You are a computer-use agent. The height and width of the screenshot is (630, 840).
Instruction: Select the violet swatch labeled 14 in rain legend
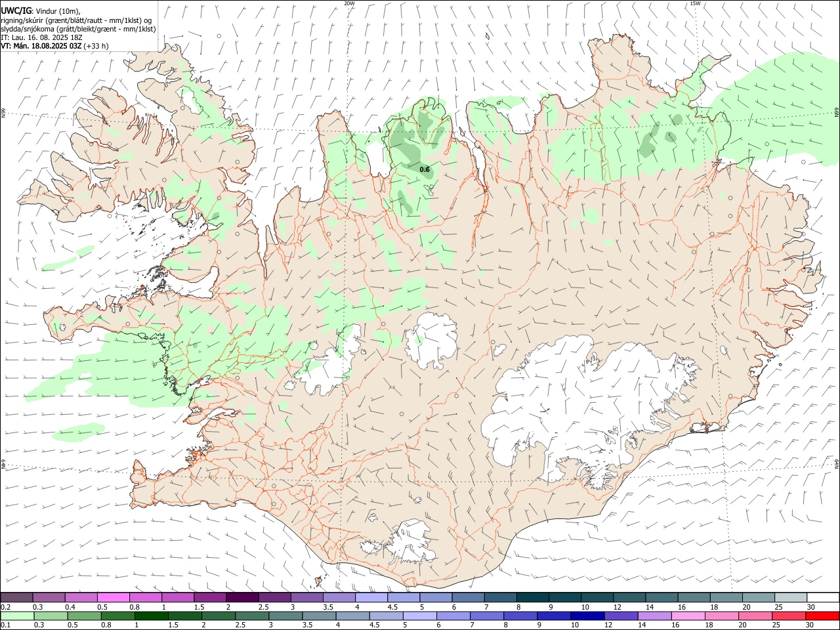[655, 616]
